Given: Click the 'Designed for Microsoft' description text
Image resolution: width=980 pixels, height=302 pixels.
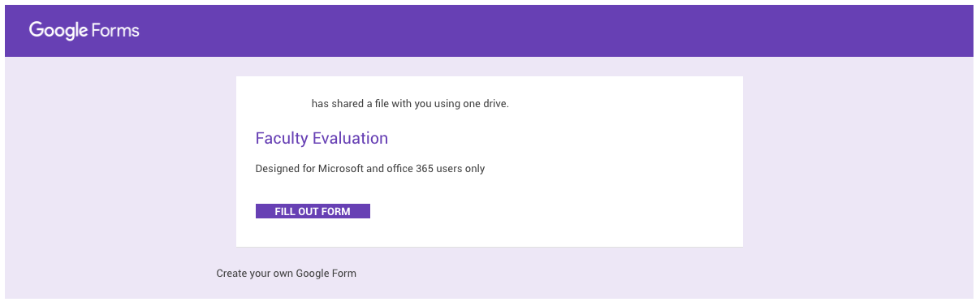Looking at the screenshot, I should tap(370, 169).
